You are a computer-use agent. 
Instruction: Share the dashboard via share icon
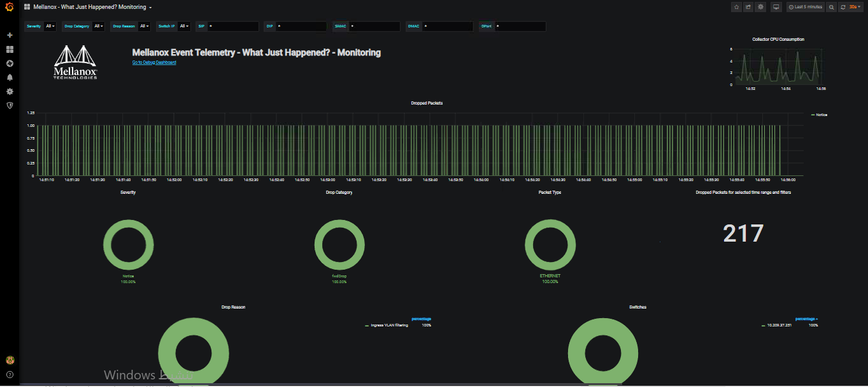pyautogui.click(x=748, y=7)
